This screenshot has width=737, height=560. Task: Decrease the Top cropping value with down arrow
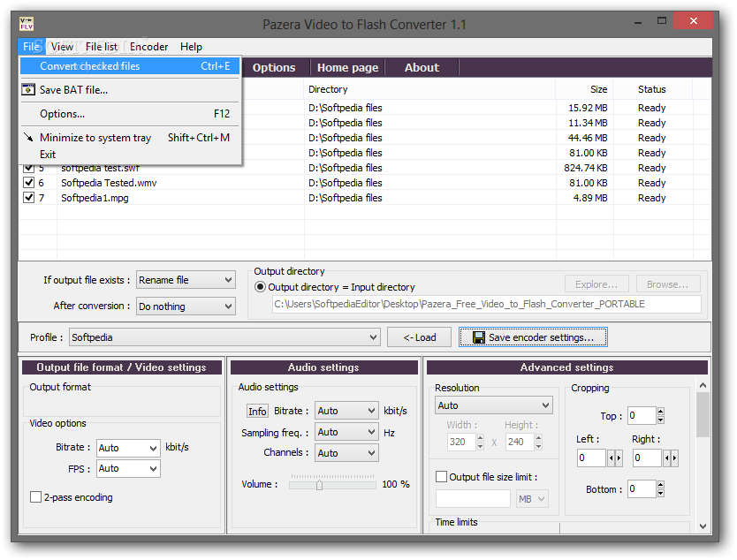660,420
